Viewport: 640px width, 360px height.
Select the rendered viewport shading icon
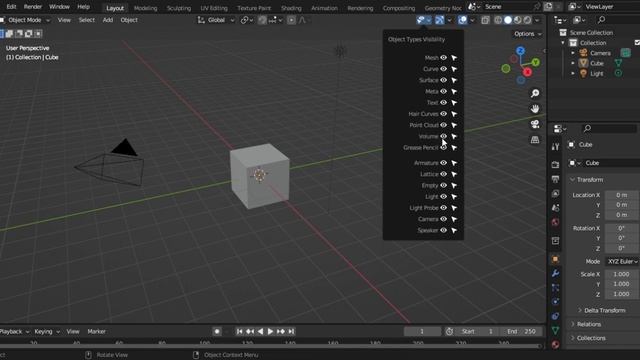[x=527, y=20]
